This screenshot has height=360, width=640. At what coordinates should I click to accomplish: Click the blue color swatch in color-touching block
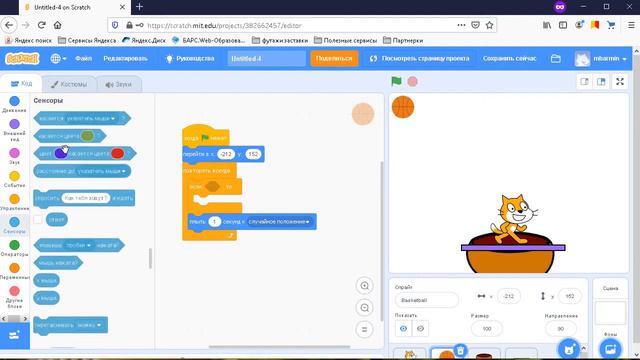60,153
